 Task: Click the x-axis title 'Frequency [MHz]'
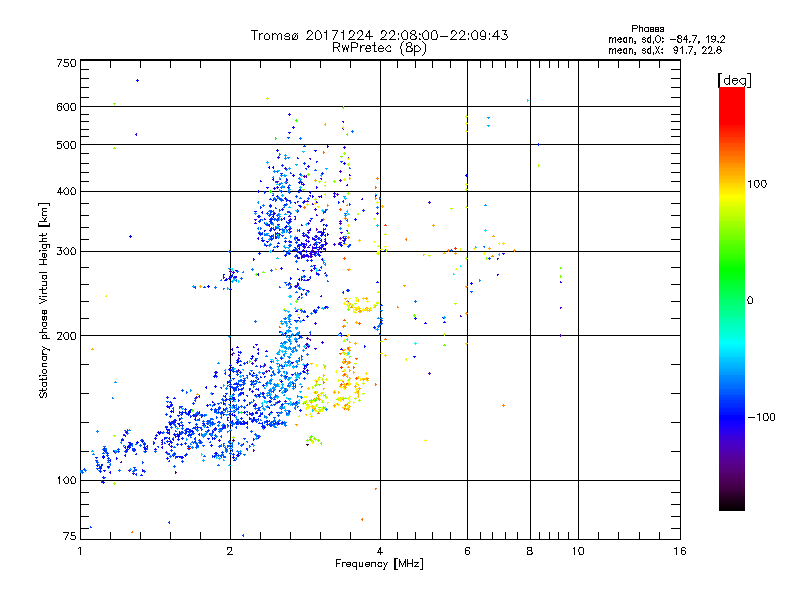379,564
